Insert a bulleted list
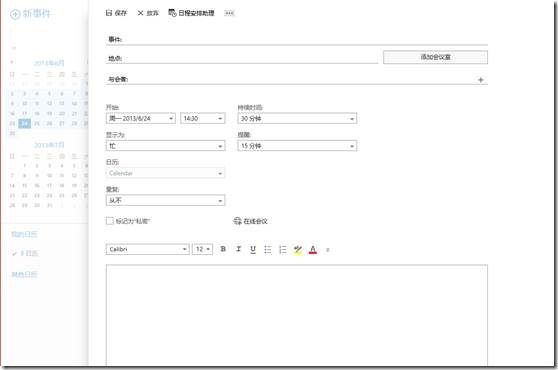Image resolution: width=558 pixels, height=370 pixels. click(268, 249)
